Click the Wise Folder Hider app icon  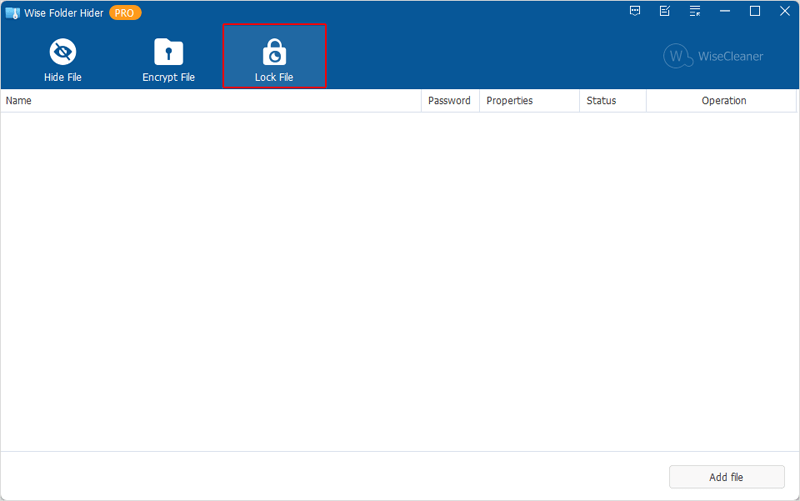tap(12, 13)
